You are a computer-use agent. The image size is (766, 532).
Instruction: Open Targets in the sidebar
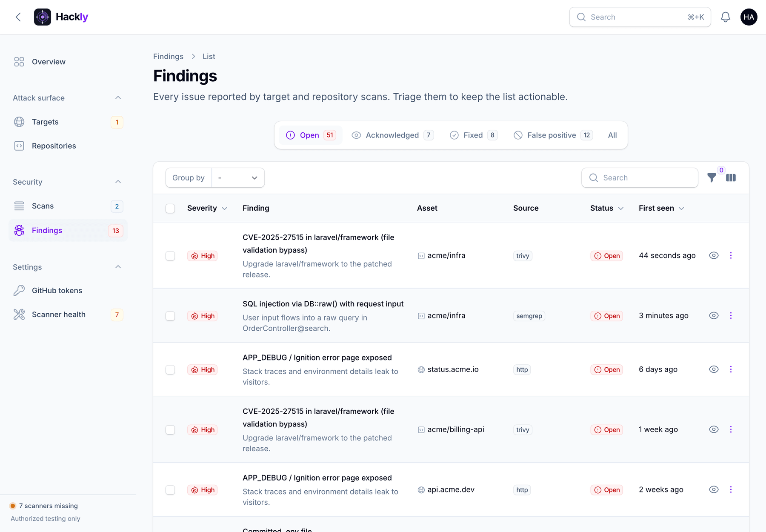68,122
